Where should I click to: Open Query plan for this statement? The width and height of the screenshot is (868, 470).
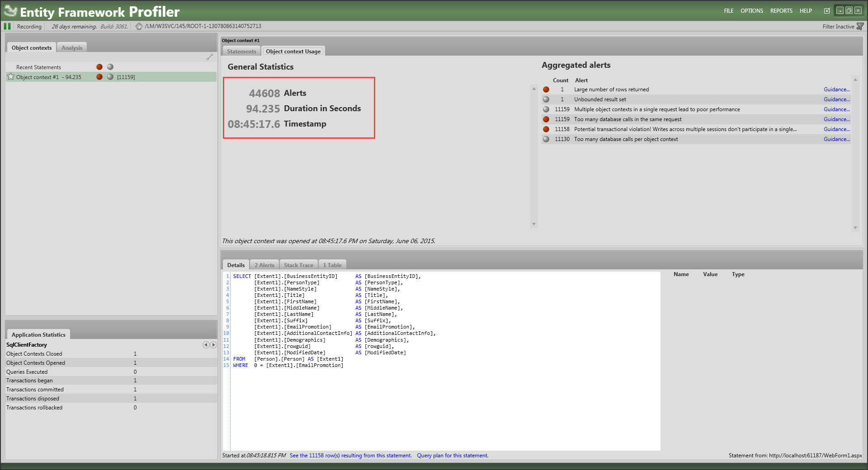tap(453, 456)
